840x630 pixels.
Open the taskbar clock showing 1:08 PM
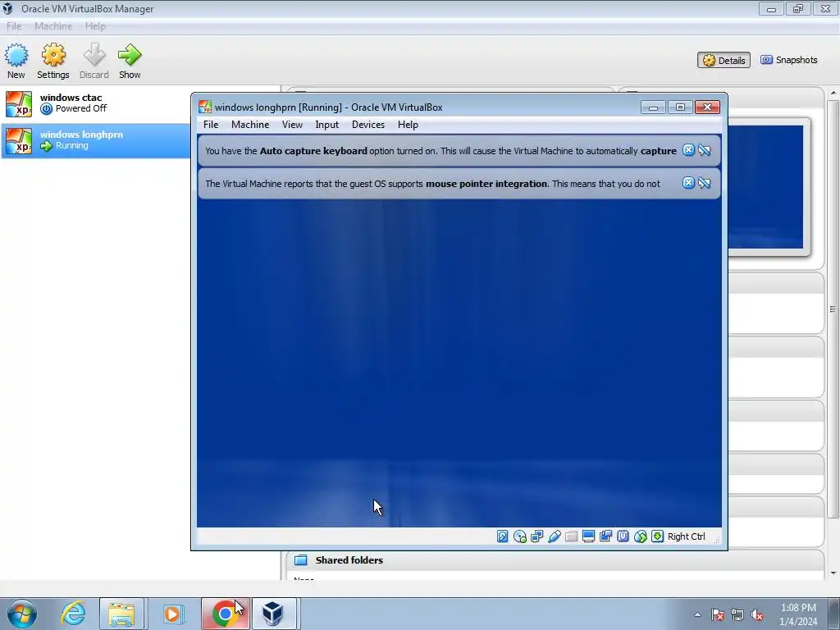pyautogui.click(x=798, y=614)
